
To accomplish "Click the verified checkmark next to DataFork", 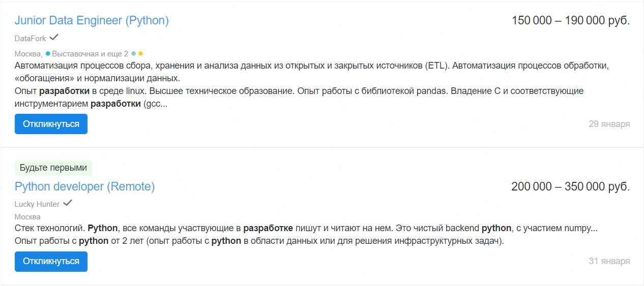I will 54,37.
